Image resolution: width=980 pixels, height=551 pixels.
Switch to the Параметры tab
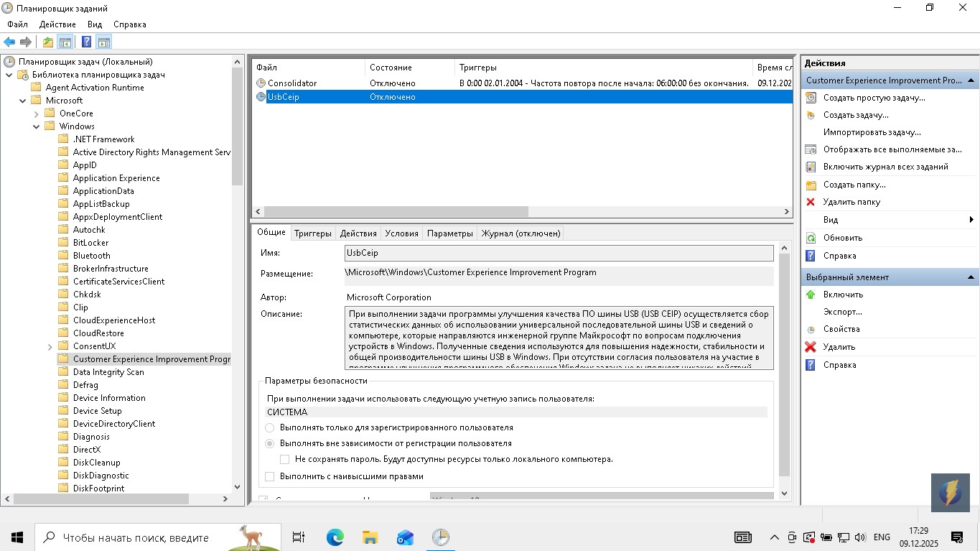pos(450,233)
